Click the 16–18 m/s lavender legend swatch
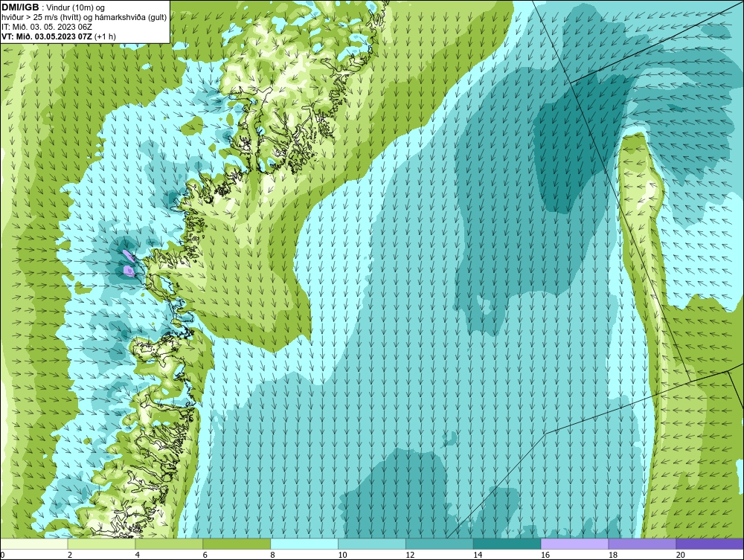This screenshot has height=560, width=744. coord(574,544)
